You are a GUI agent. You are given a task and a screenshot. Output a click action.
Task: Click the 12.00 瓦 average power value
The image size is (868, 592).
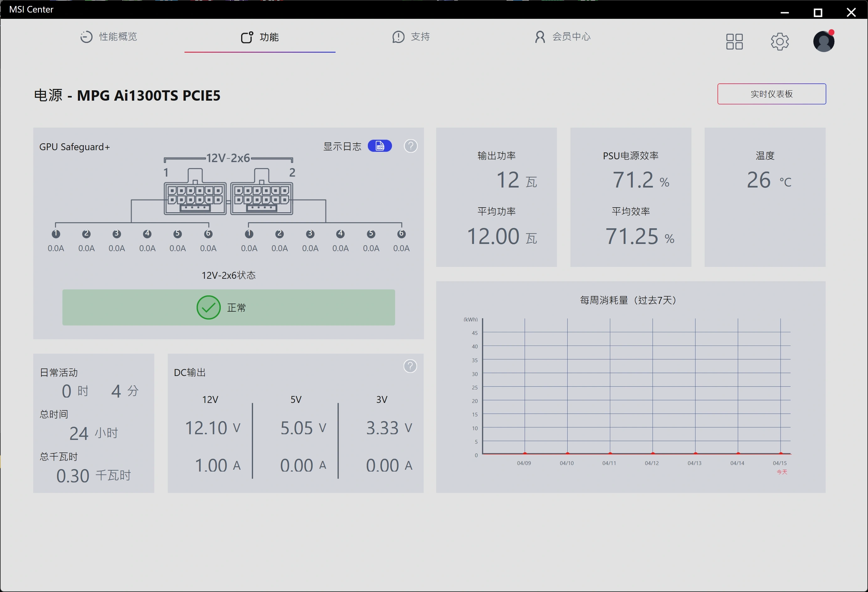click(x=502, y=236)
